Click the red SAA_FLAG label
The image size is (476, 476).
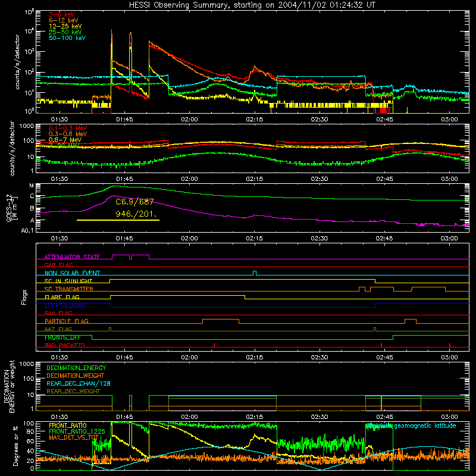click(58, 313)
